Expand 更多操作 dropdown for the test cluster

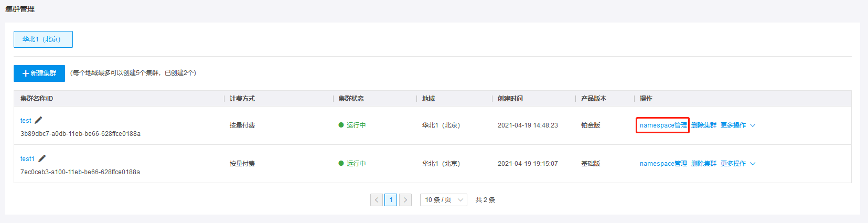(738, 125)
